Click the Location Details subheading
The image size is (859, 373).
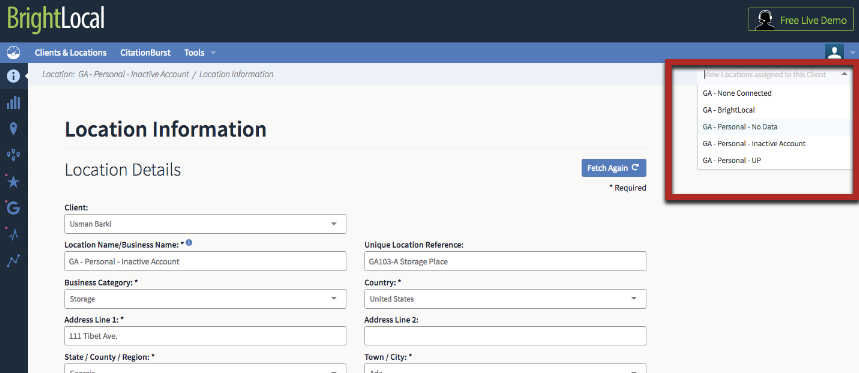(123, 170)
